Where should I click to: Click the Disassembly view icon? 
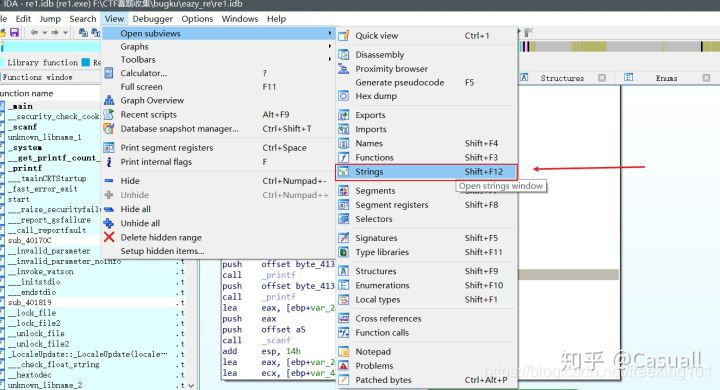(x=343, y=54)
